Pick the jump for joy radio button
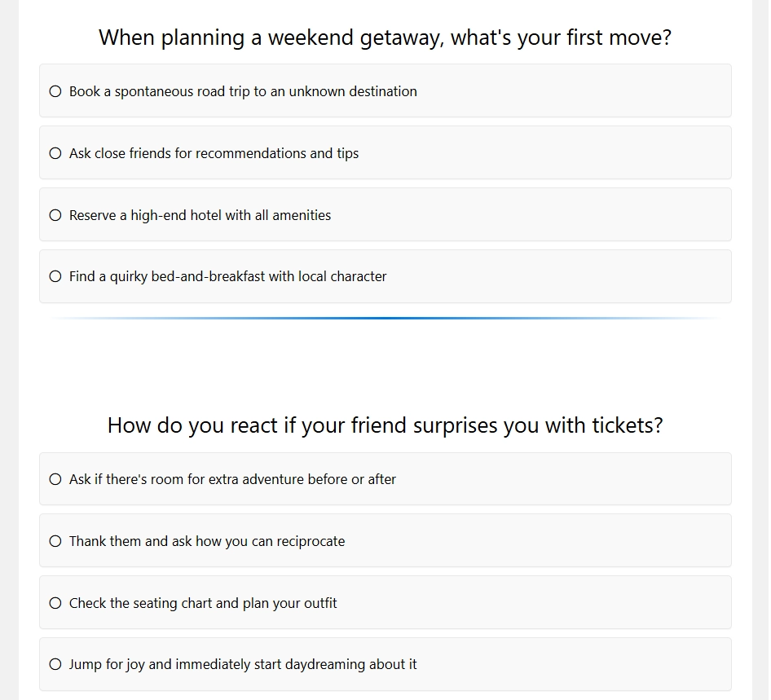Viewport: 771px width, 700px height. (55, 664)
